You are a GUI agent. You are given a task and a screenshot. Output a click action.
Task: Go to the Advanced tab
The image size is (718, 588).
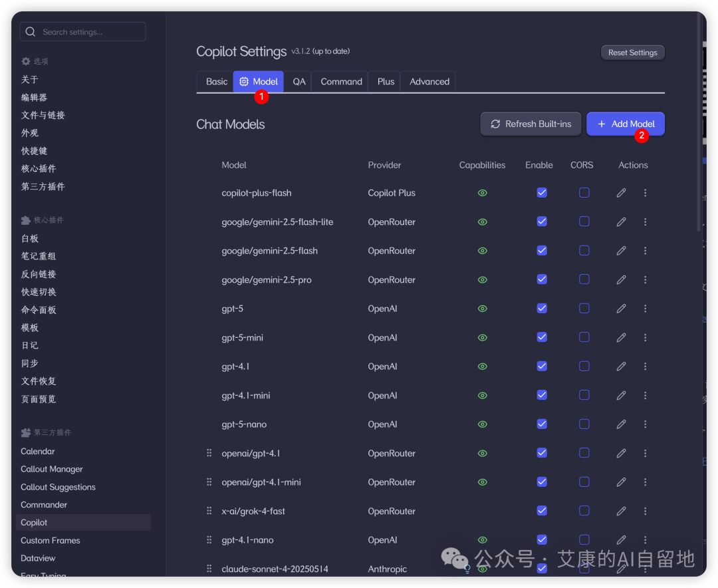(x=429, y=82)
